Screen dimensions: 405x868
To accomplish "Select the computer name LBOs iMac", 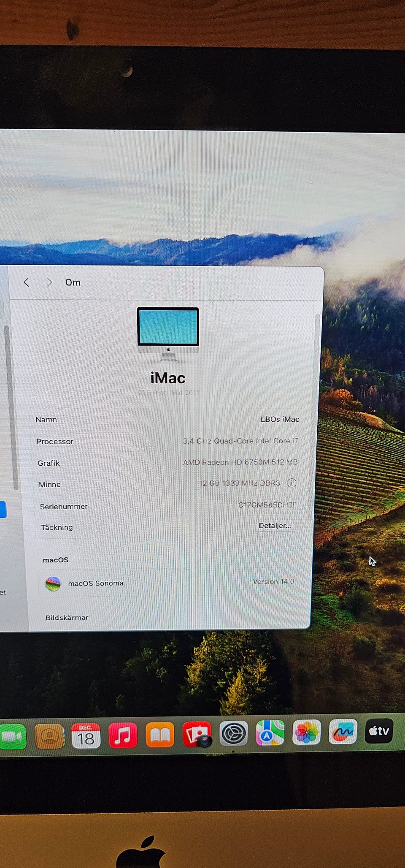I will [280, 419].
